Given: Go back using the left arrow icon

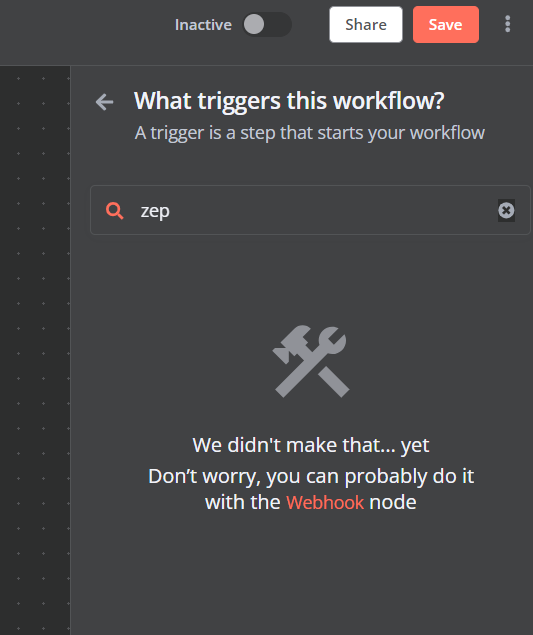Looking at the screenshot, I should coord(104,102).
